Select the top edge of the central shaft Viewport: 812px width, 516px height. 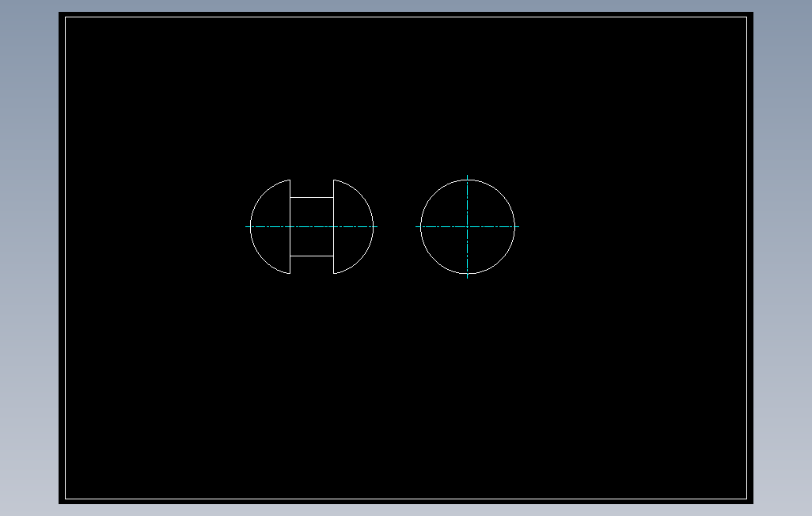[x=312, y=197]
